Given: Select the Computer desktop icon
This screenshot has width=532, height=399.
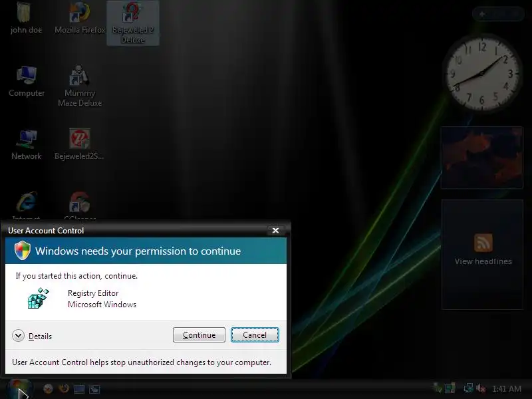Looking at the screenshot, I should 27,81.
